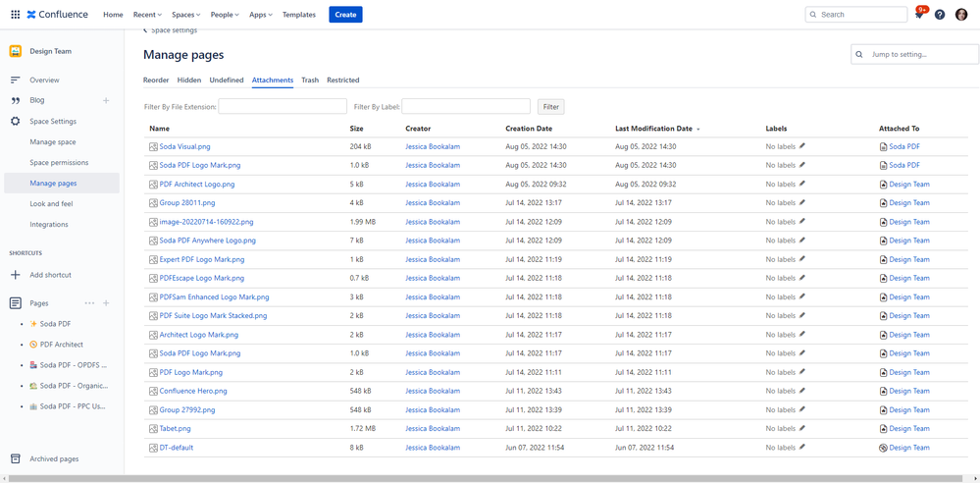Click the Archived pages icon

16,458
